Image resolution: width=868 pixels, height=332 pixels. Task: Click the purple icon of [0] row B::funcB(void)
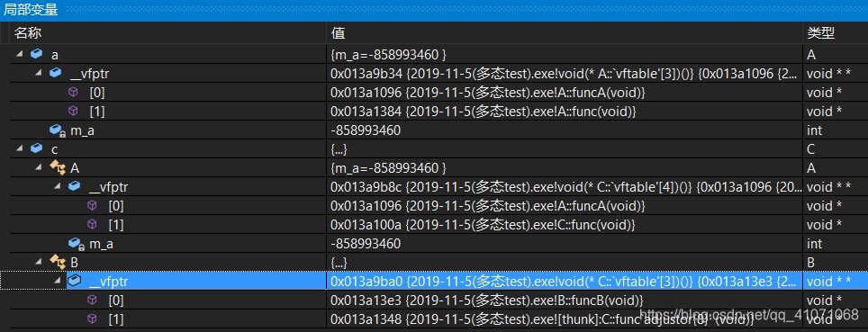point(92,300)
